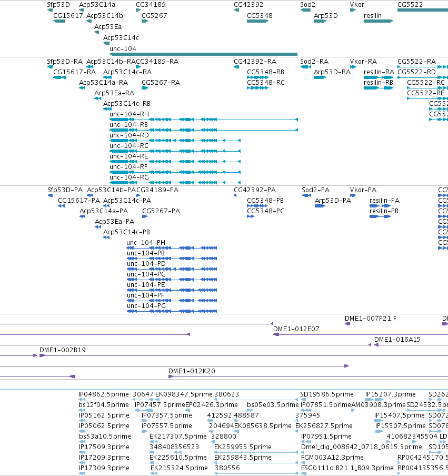Image resolution: width=448 pixels, height=476 pixels.
Task: Click BAC clone DME1-012K20
Action: (x=308, y=376)
